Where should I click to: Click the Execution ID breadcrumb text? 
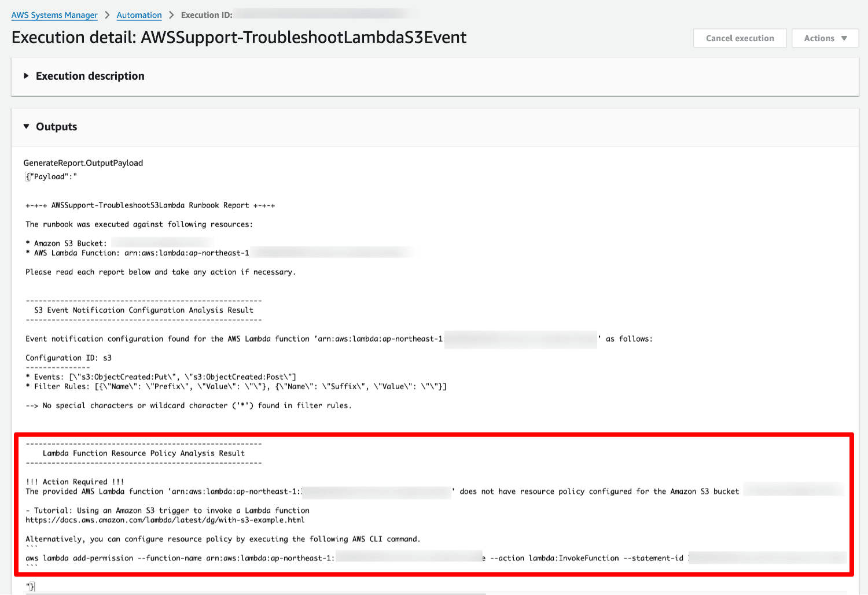pyautogui.click(x=207, y=15)
